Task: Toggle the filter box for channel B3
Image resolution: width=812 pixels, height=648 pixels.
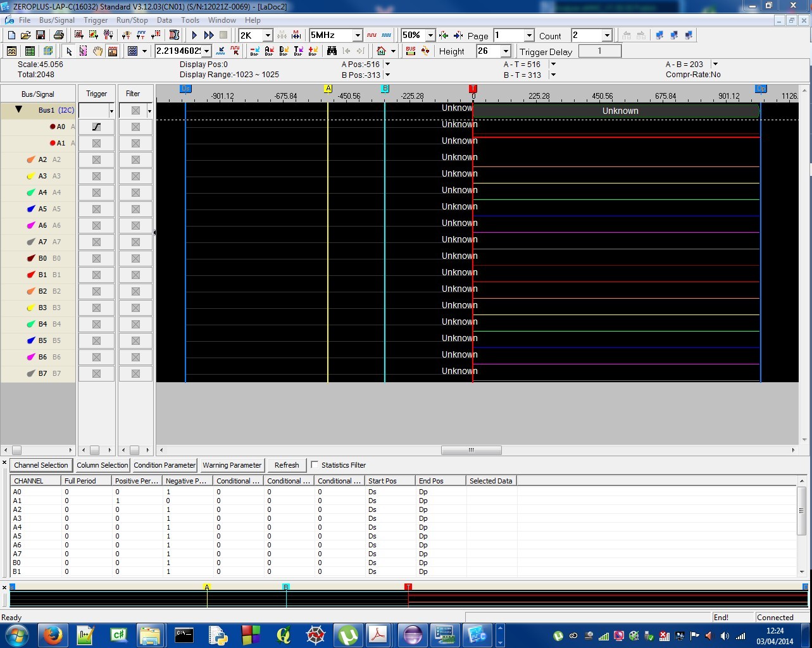Action: (x=135, y=308)
